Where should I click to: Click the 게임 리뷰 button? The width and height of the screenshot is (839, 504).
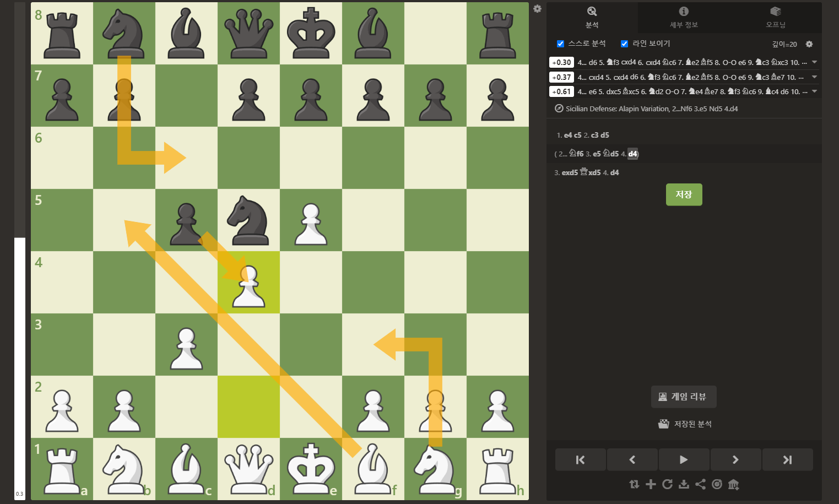tap(684, 397)
